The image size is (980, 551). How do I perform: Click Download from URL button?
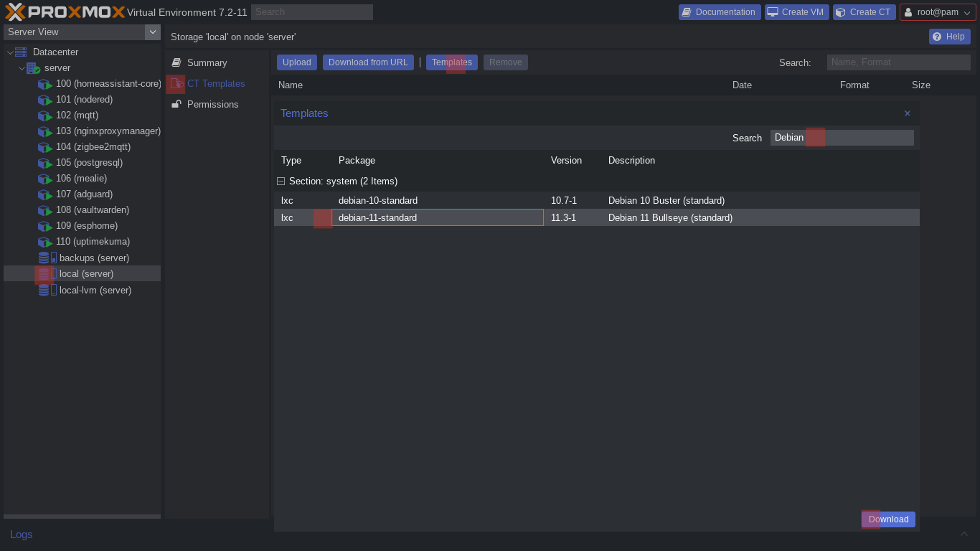coord(368,62)
